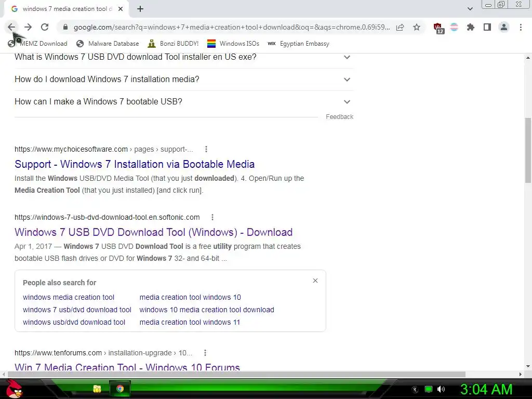Open the Chrome three-dot menu
The width and height of the screenshot is (532, 399).
coord(521,27)
